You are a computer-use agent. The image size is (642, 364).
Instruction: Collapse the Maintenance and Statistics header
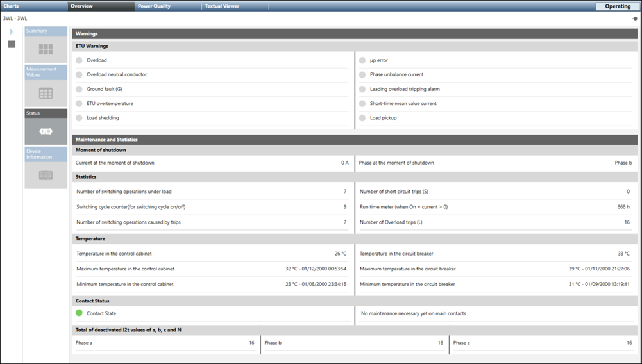click(x=354, y=139)
